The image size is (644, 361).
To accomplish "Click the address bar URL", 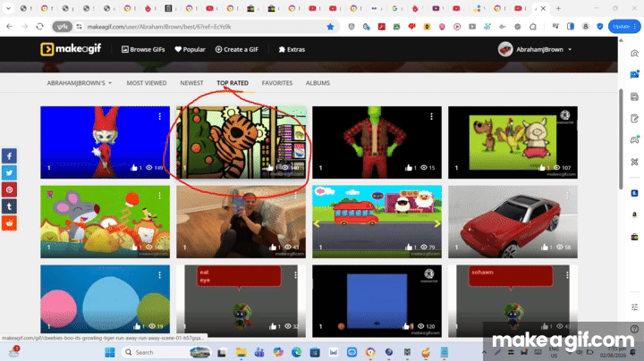I will (x=159, y=27).
